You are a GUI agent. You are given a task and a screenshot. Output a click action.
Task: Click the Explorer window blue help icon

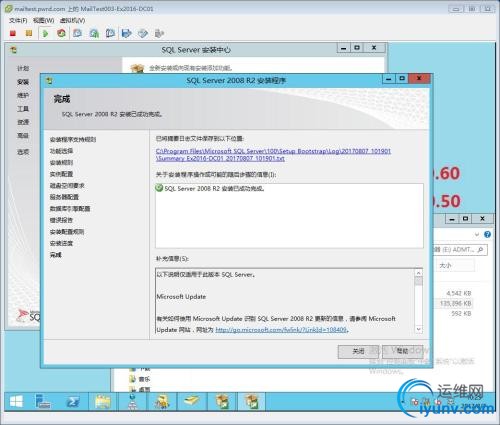tap(487, 234)
